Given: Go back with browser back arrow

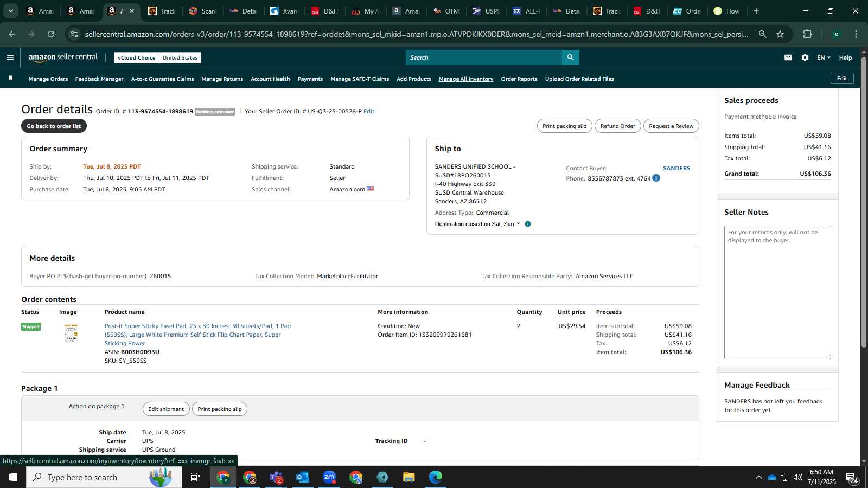Looking at the screenshot, I should (x=12, y=34).
